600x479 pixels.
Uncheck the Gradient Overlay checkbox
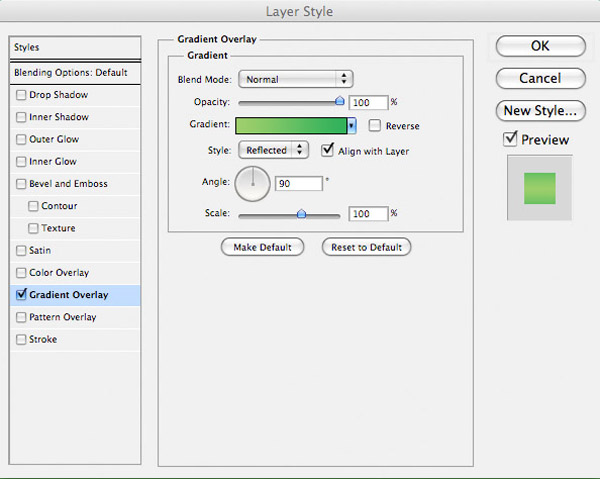(21, 295)
